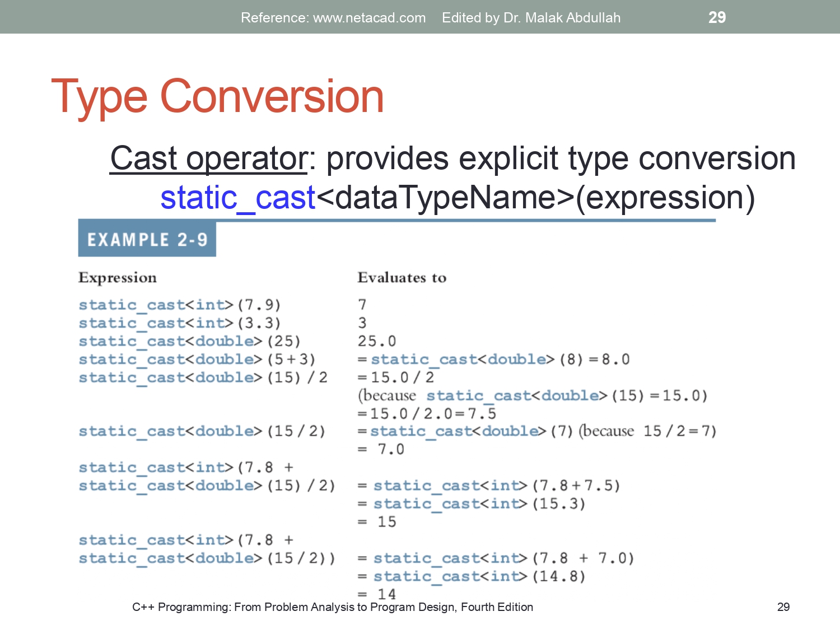Image resolution: width=840 pixels, height=630 pixels.
Task: Click the Expression column header
Action: point(118,277)
